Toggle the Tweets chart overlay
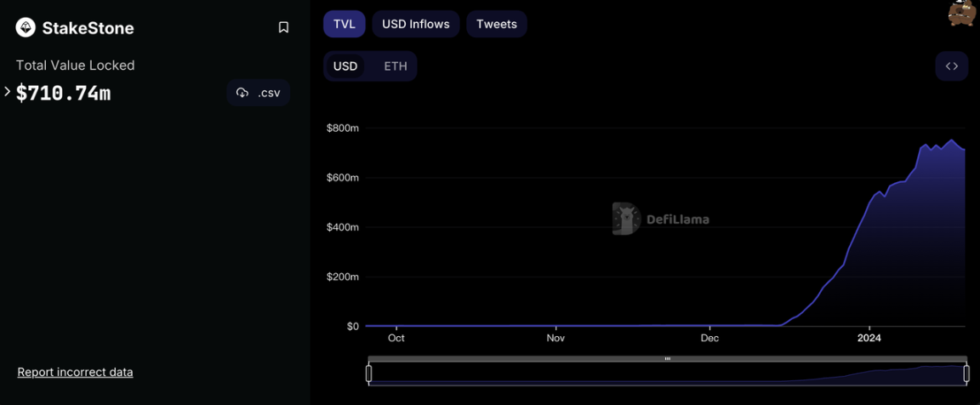This screenshot has height=405, width=980. [496, 24]
